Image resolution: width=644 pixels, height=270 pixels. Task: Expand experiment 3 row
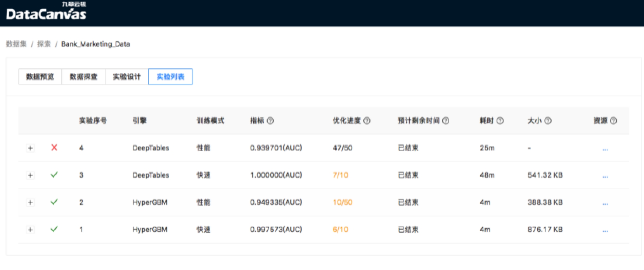coord(30,175)
